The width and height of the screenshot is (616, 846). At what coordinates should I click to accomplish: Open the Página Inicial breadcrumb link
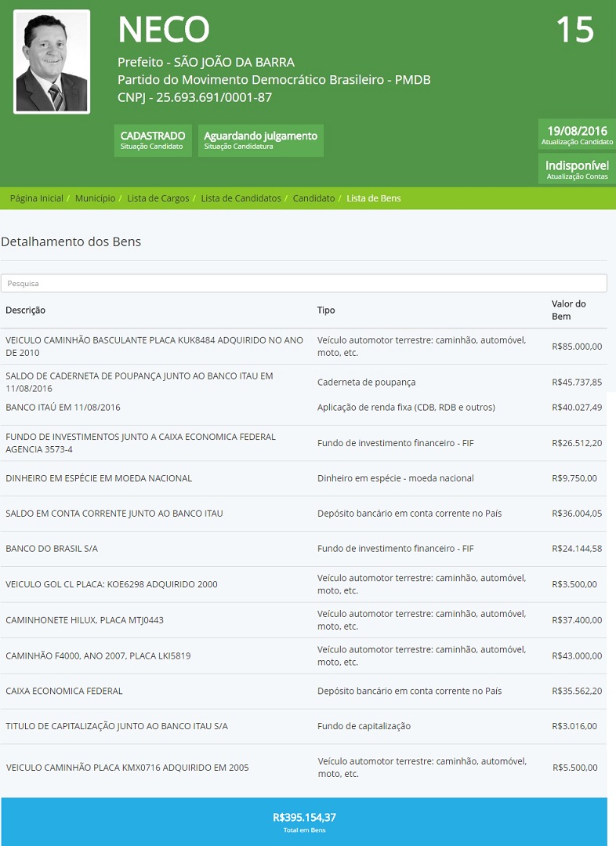pos(36,198)
